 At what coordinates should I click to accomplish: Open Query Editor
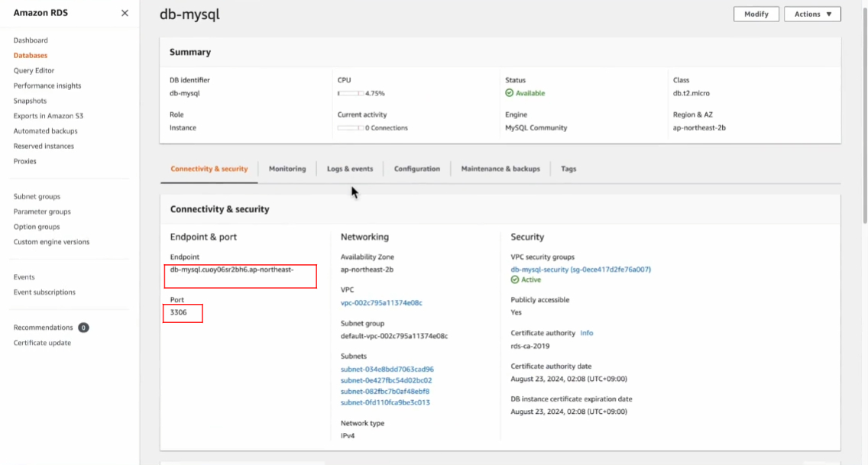34,71
